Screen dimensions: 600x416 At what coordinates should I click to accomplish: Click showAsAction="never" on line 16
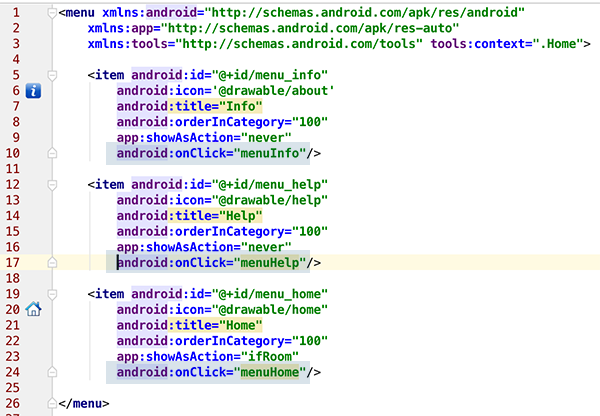218,247
